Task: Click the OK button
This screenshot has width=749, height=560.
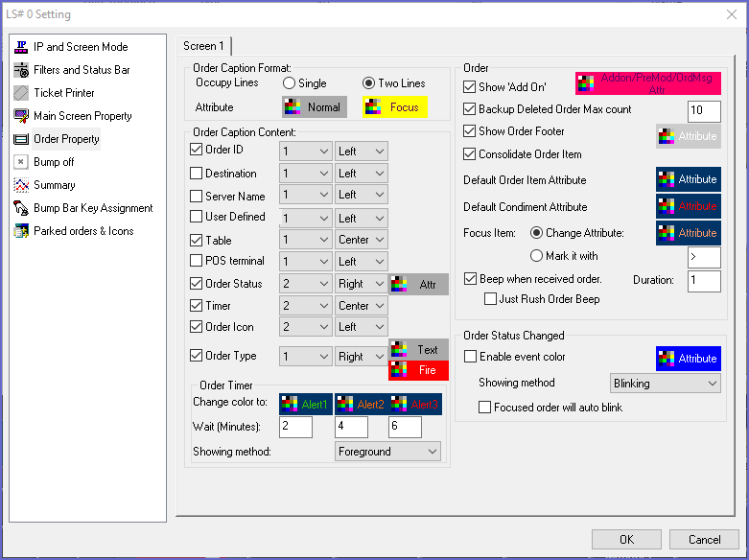Action: click(626, 540)
